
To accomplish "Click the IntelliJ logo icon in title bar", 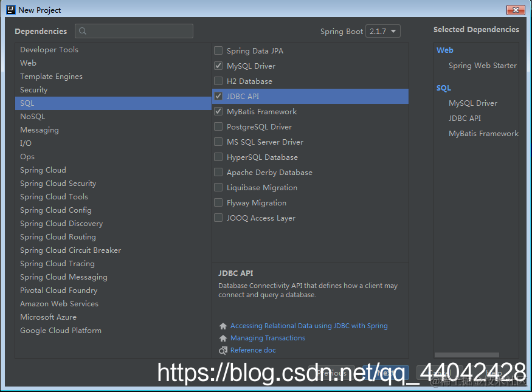I will tap(11, 10).
